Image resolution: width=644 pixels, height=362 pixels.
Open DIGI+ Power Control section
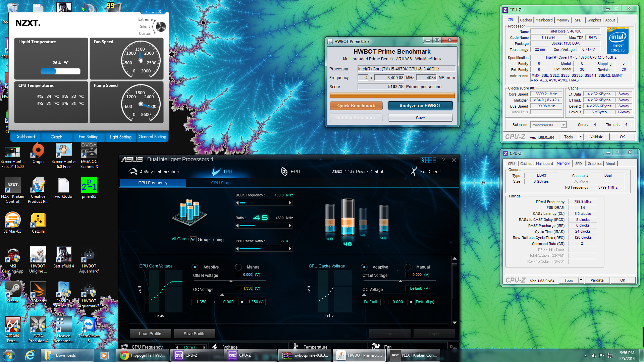pos(358,172)
